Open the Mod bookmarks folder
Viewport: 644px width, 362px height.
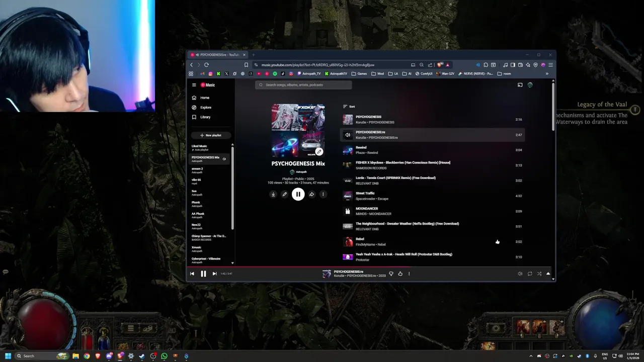[x=377, y=74]
